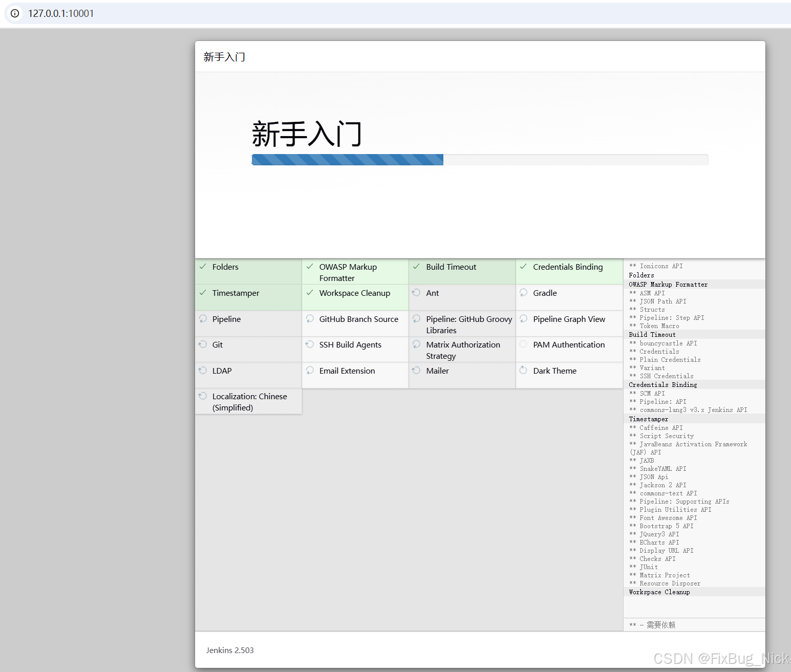791x672 pixels.
Task: Click the '** Script Security' log line
Action: point(661,436)
